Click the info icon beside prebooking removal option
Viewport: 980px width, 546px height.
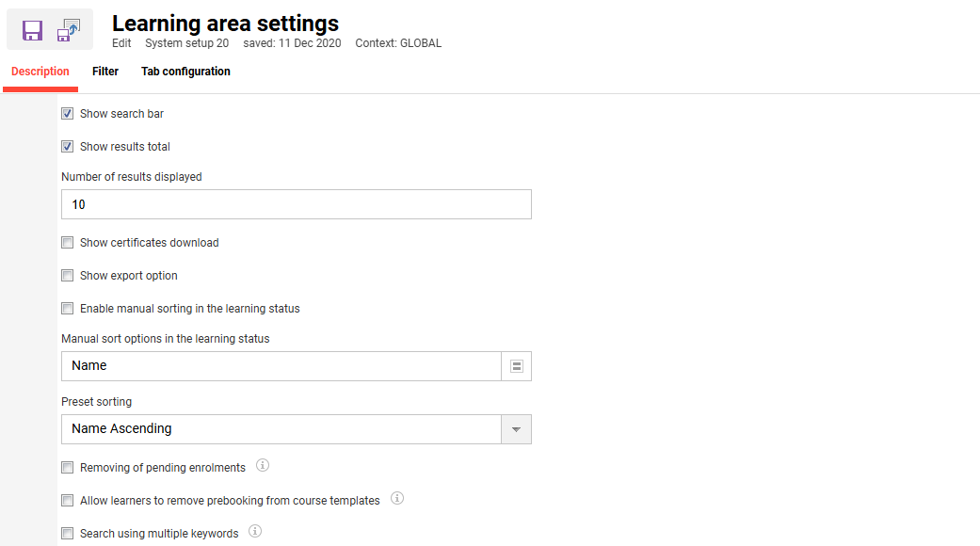397,498
